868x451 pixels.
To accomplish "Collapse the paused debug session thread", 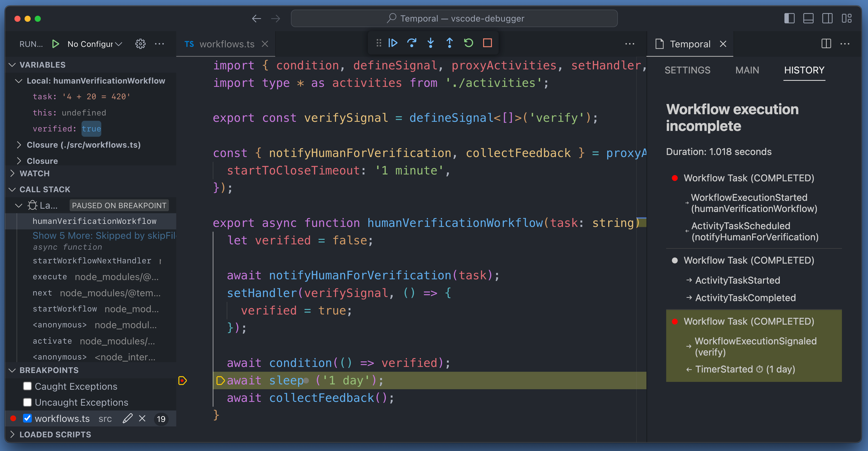I will point(19,205).
